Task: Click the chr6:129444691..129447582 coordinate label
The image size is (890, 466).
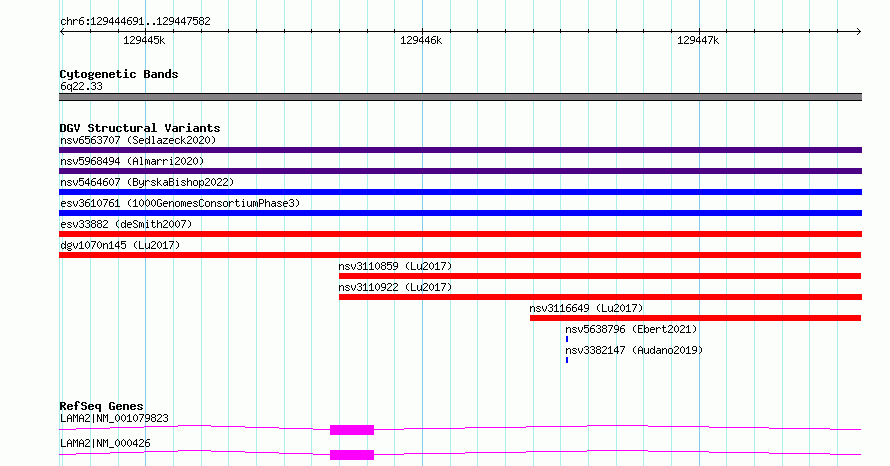Action: coord(135,22)
